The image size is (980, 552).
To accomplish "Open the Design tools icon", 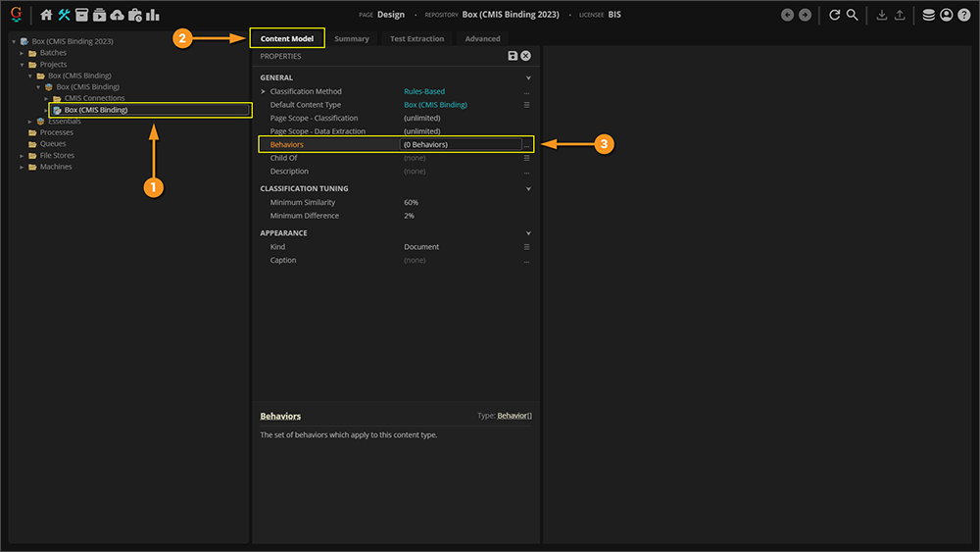I will tap(65, 15).
